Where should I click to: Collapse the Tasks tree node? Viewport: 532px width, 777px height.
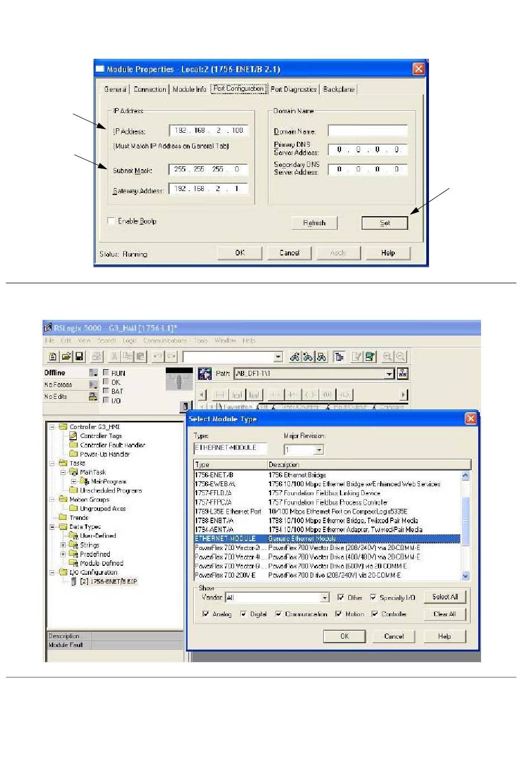coord(52,463)
